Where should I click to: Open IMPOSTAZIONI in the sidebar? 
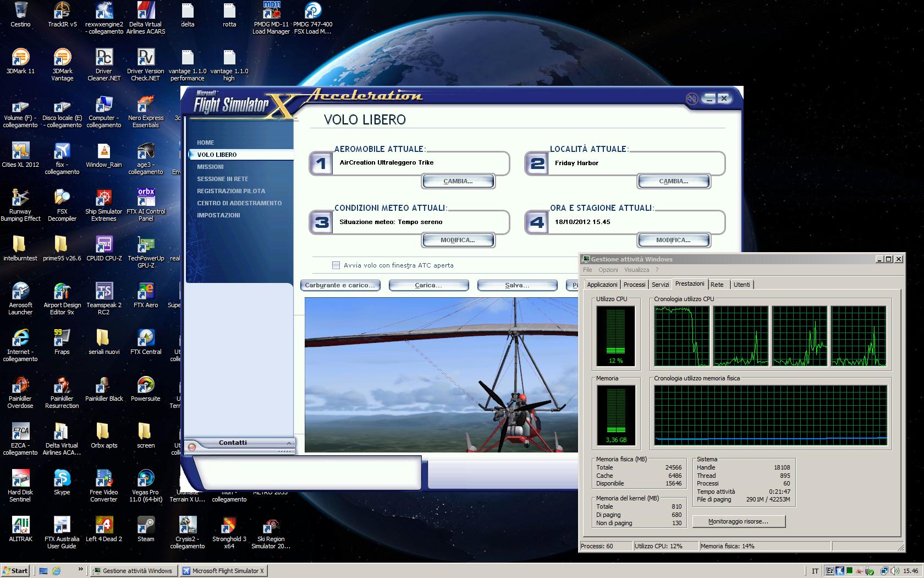click(x=218, y=215)
